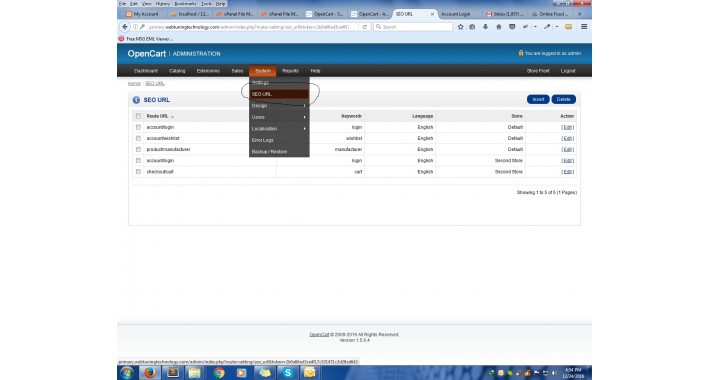Click the volume speaker tray icon
The image size is (710, 380).
(554, 373)
